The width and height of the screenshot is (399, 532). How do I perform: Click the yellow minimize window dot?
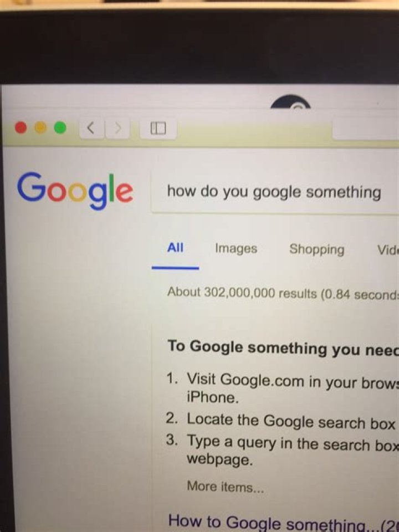pyautogui.click(x=40, y=127)
